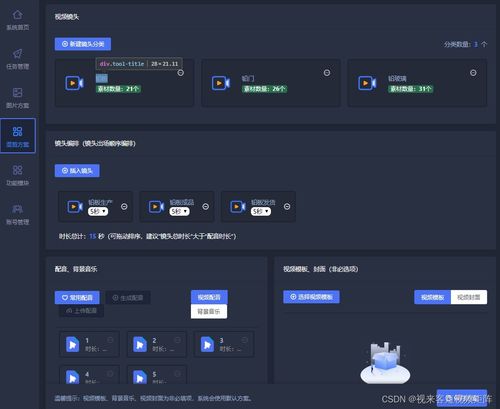Switch to 背景音乐 tab
Image resolution: width=500 pixels, height=409 pixels.
tap(209, 312)
